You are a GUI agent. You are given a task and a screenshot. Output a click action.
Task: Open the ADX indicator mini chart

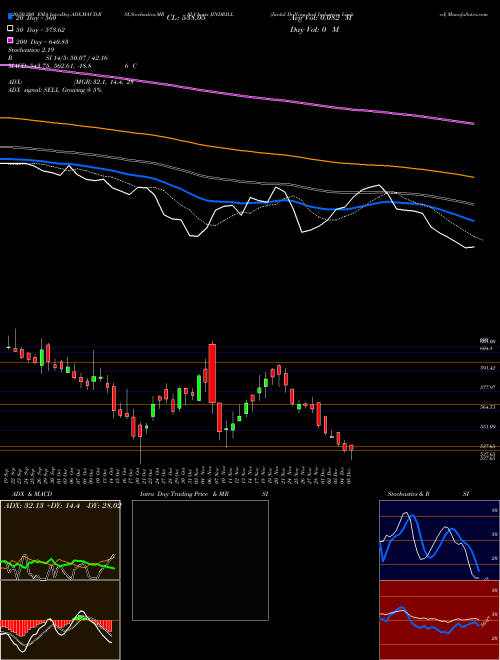[x=60, y=540]
